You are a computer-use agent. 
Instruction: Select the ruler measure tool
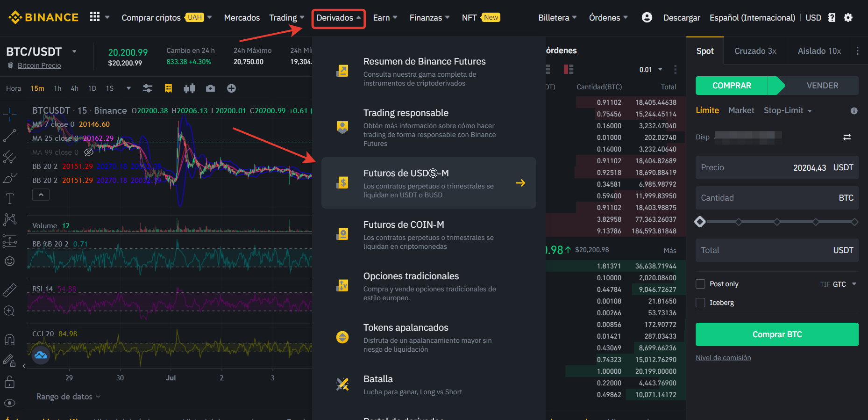click(x=9, y=290)
